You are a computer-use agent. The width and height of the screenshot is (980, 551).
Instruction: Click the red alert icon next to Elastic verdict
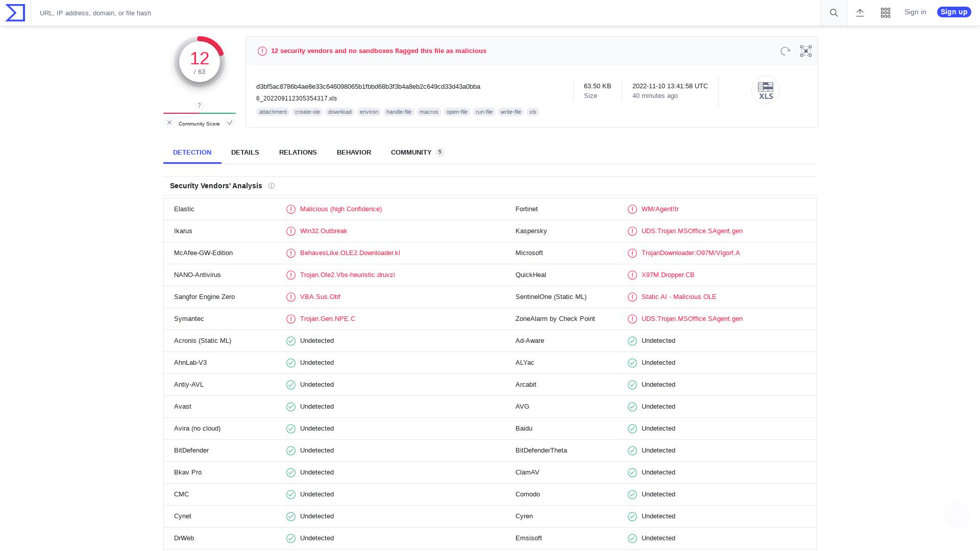(291, 209)
